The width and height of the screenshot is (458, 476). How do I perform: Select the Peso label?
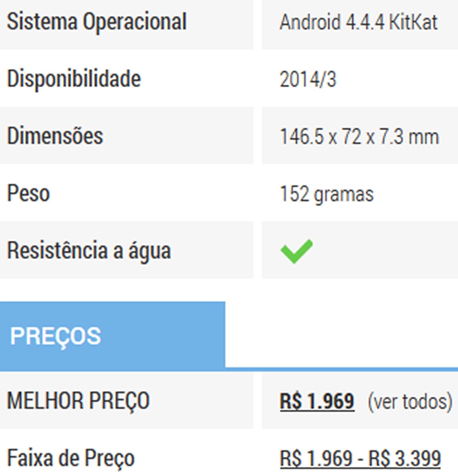click(28, 194)
